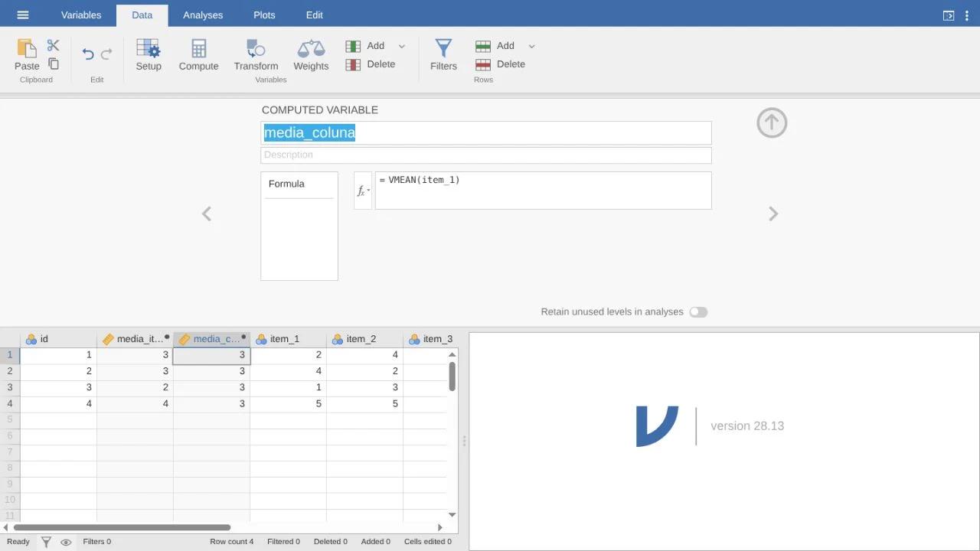The image size is (980, 551).
Task: Open the Weights scale tool
Action: [311, 54]
